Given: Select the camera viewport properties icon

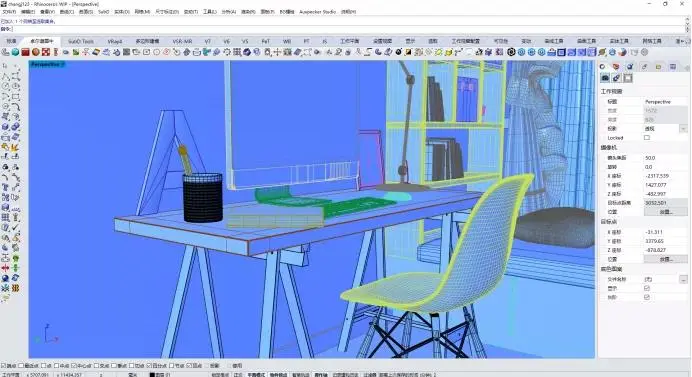Looking at the screenshot, I should pos(605,78).
